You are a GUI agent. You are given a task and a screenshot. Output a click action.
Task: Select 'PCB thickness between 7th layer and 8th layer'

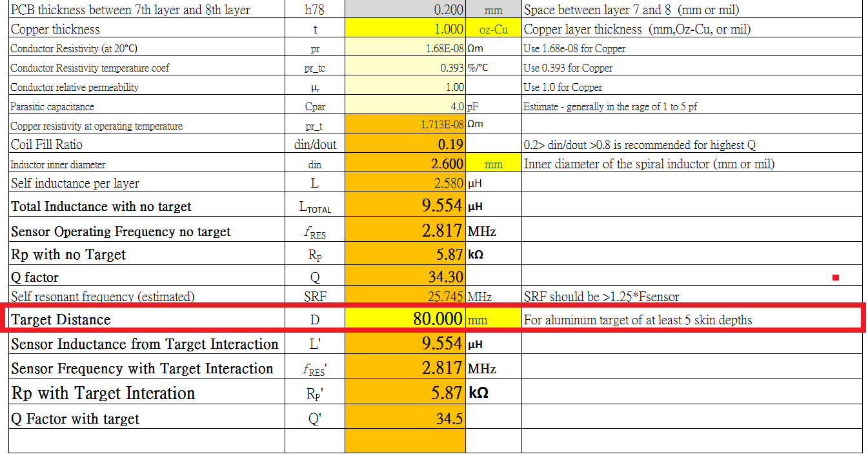130,10
